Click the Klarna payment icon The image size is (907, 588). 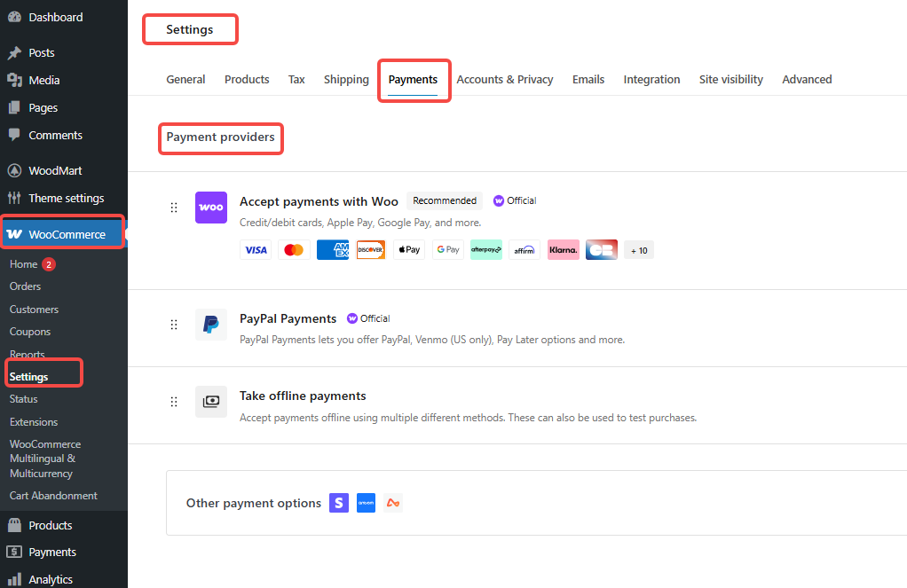pyautogui.click(x=563, y=249)
